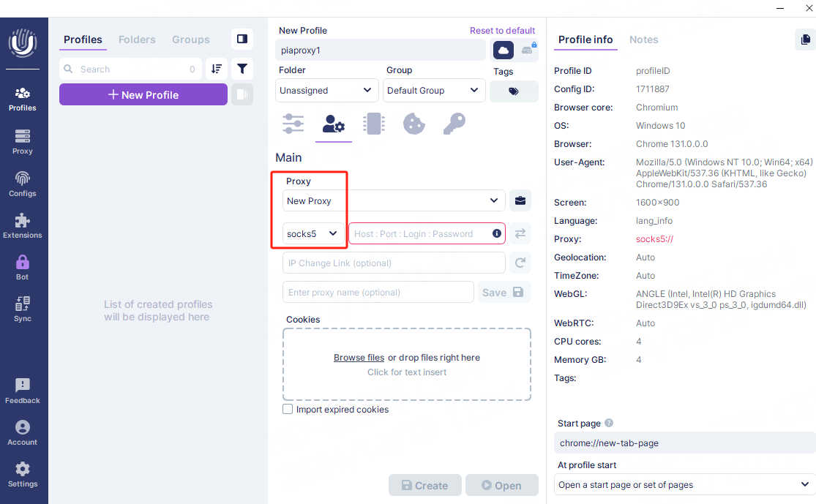Toggle cloud storage for profile
Screen dimensions: 816x504
click(x=504, y=50)
